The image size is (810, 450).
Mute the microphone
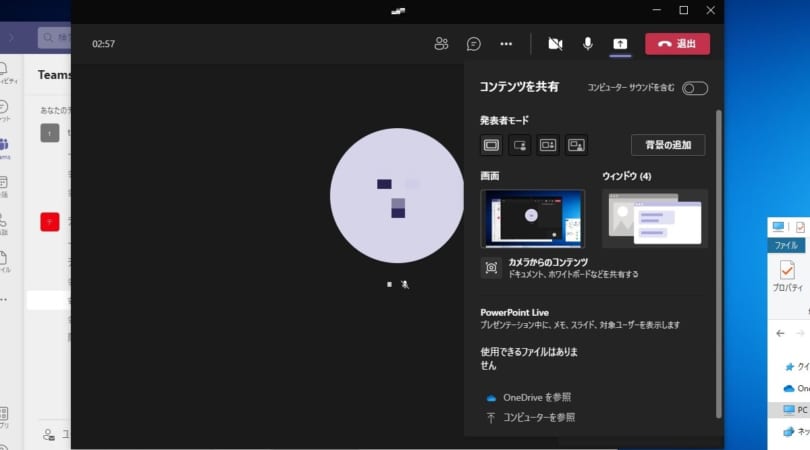click(x=588, y=44)
